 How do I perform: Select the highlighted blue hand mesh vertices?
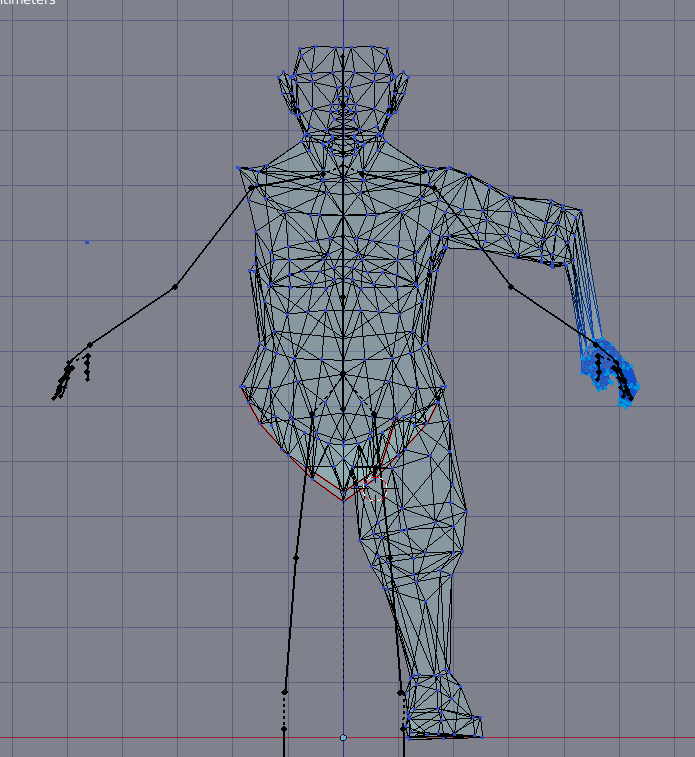(x=610, y=373)
